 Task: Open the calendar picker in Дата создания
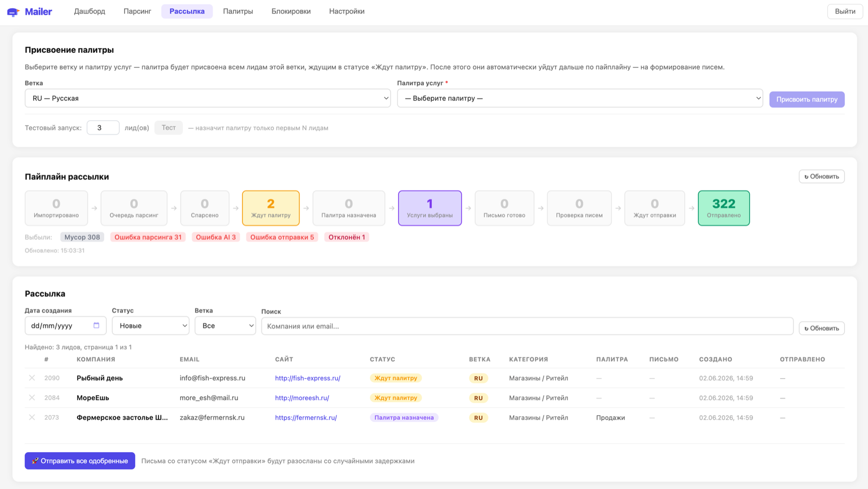[97, 326]
